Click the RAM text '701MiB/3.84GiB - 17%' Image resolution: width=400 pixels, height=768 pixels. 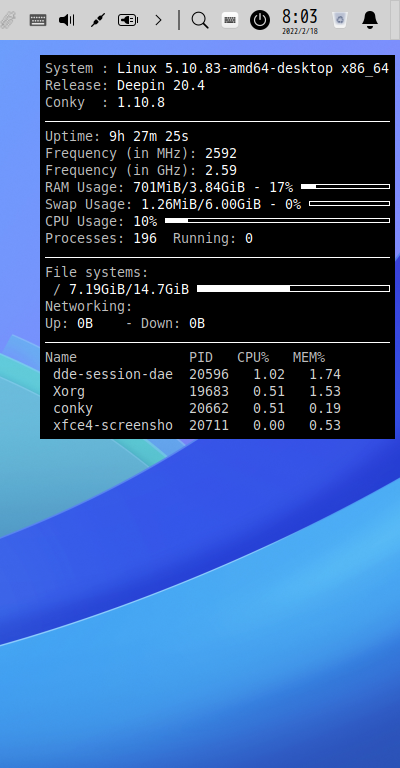213,187
